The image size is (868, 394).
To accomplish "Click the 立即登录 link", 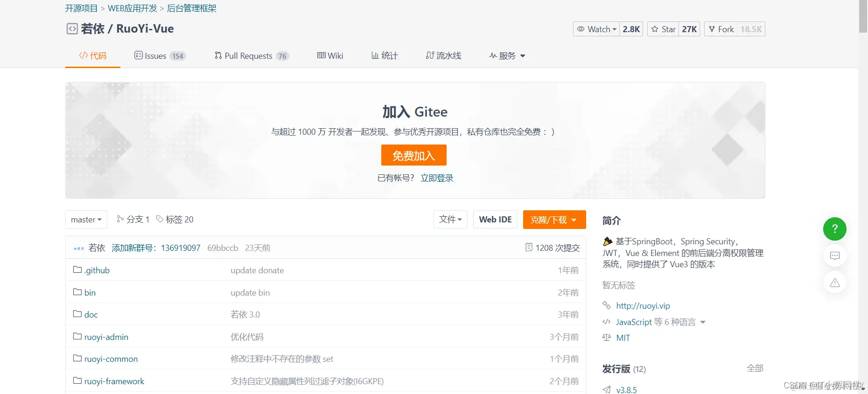I will (437, 178).
